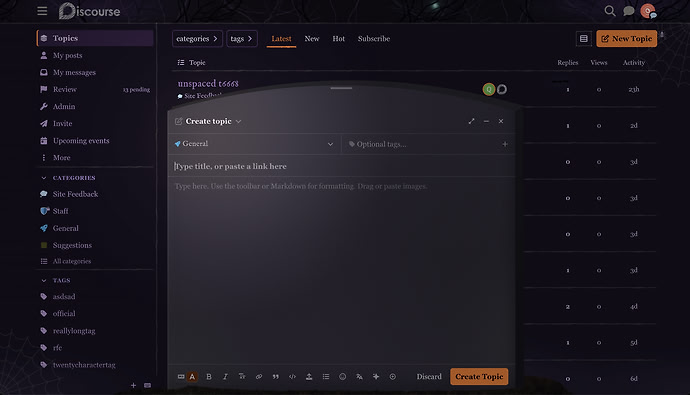This screenshot has width=690, height=395.
Task: Insert a bulleted list
Action: (326, 377)
